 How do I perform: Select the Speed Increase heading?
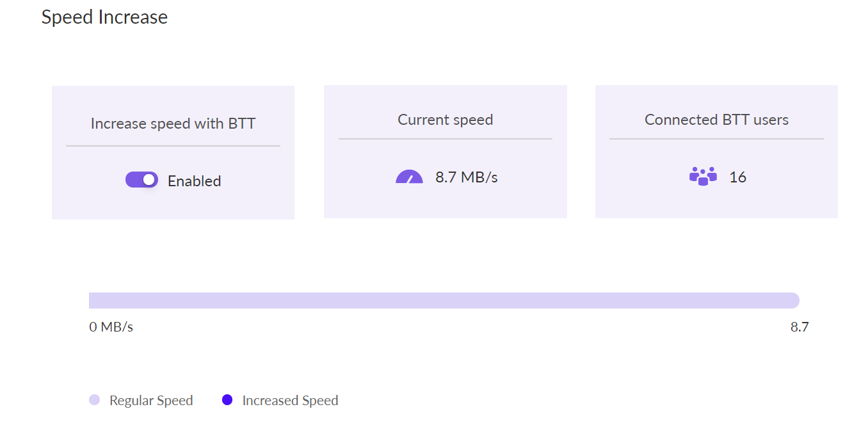(x=104, y=17)
